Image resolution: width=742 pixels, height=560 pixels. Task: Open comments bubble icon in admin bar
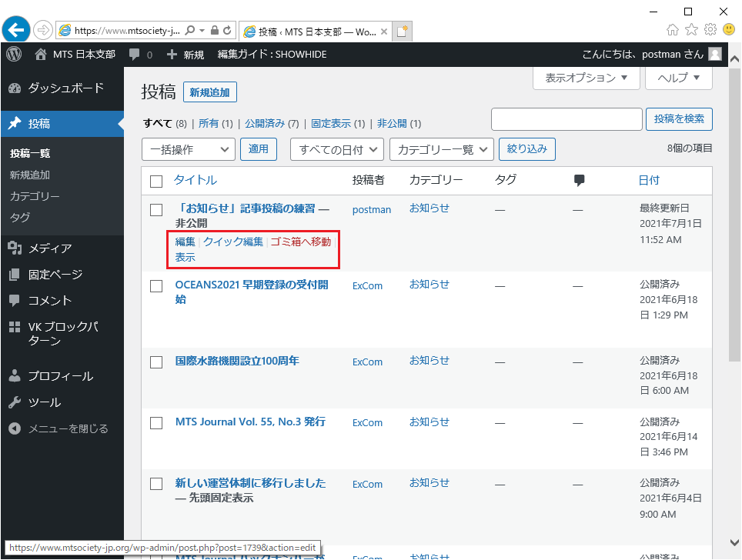coord(135,55)
